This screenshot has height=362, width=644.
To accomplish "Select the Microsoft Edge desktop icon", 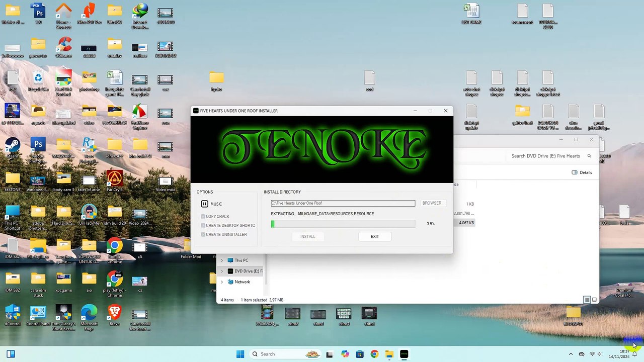I will 89,318.
